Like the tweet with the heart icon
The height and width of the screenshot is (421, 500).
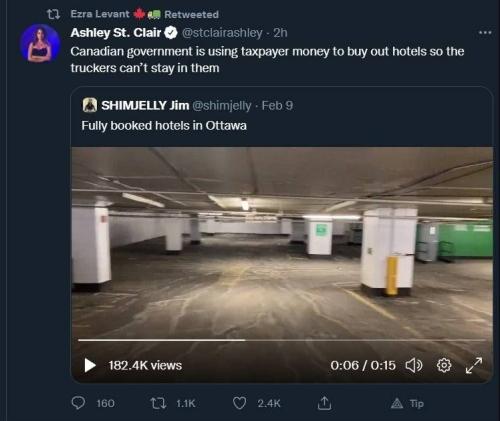tap(239, 403)
